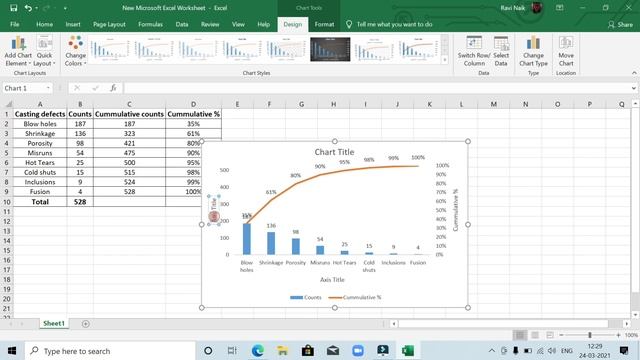This screenshot has height=360, width=640.
Task: Open the Mail app from the taskbar
Action: point(333,351)
